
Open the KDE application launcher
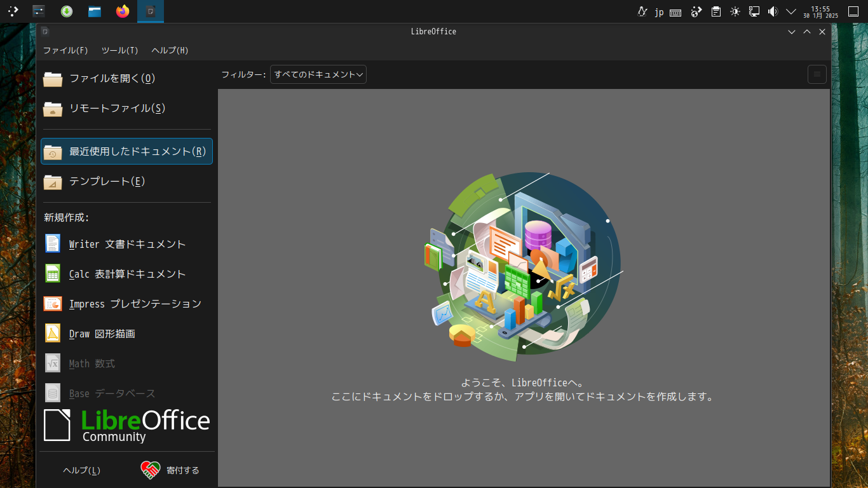(13, 11)
